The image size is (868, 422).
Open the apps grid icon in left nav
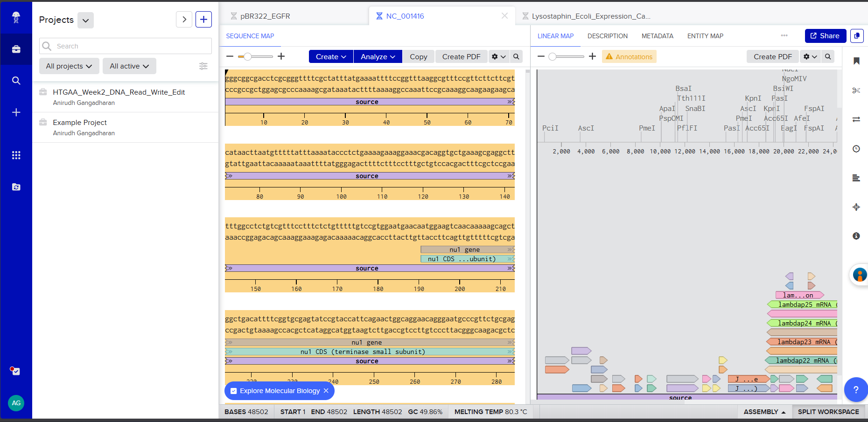(x=16, y=155)
